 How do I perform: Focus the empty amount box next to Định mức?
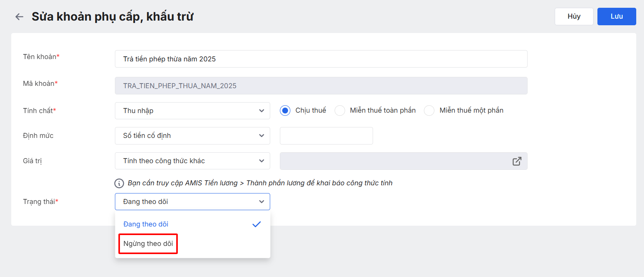tap(326, 136)
